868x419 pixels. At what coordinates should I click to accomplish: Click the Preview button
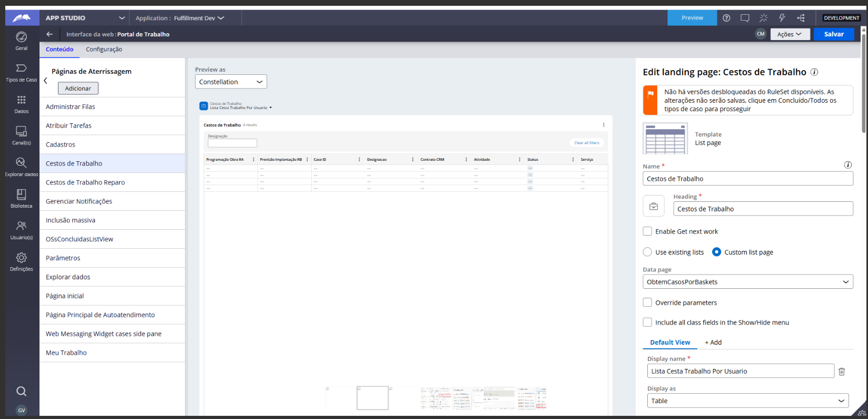tap(692, 18)
